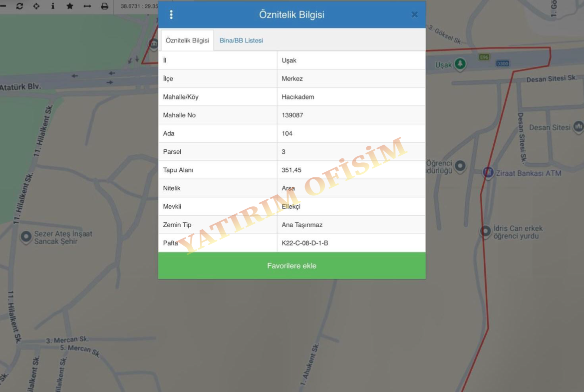Click the Tapu Alanı value 351,45
The height and width of the screenshot is (392, 584).
[292, 170]
